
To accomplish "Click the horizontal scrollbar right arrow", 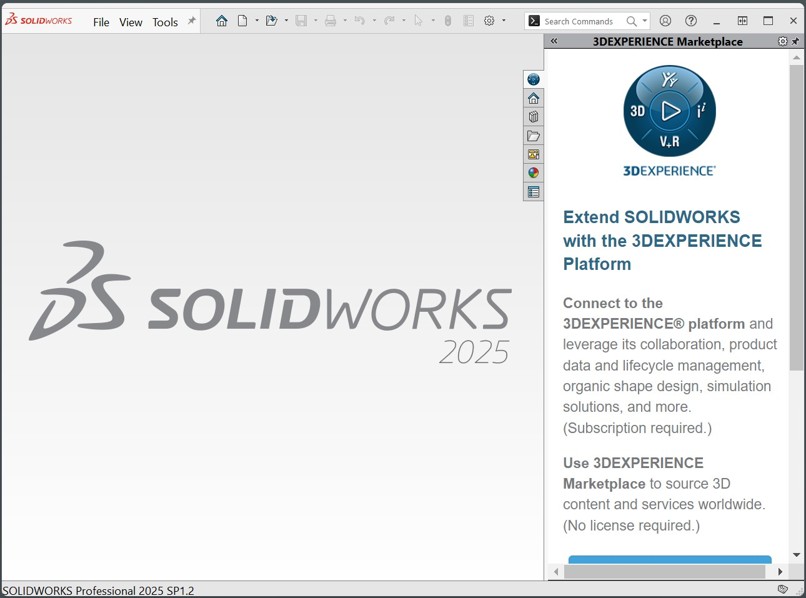I will (x=780, y=571).
